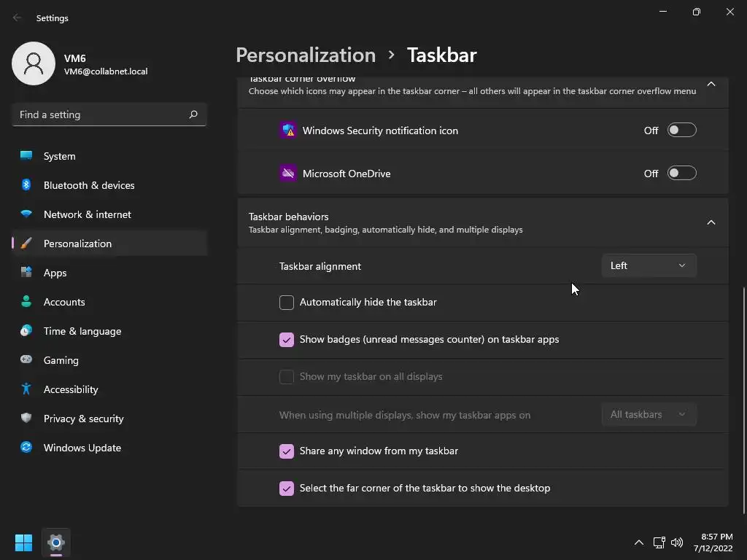Screen dimensions: 747x560
Task: Select Network & internet in sidebar
Action: pyautogui.click(x=87, y=214)
